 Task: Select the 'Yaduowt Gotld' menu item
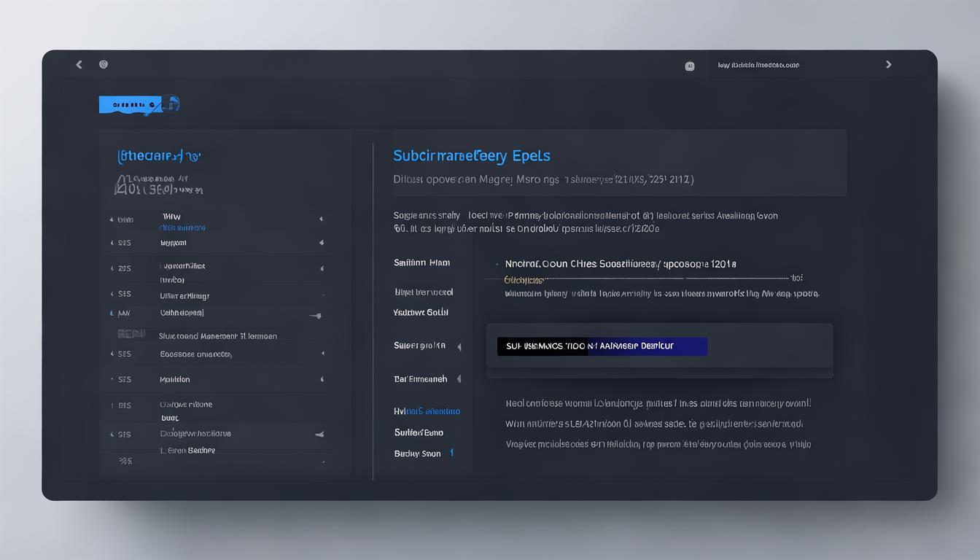coord(421,312)
